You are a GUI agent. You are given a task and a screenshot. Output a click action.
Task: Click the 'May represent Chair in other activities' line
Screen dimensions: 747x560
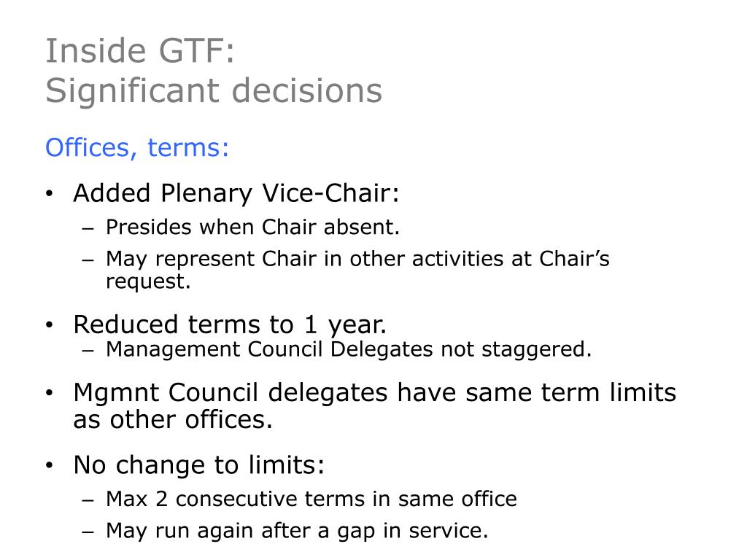[x=357, y=260]
